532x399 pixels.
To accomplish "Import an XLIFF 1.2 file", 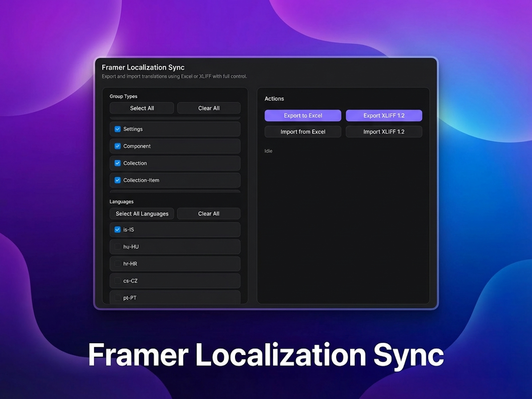I will (384, 132).
